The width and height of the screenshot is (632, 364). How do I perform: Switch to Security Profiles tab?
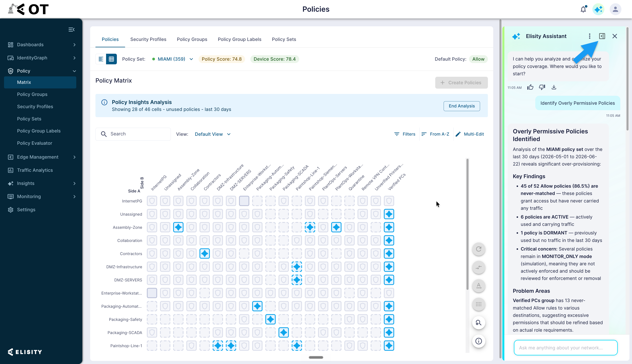[148, 39]
